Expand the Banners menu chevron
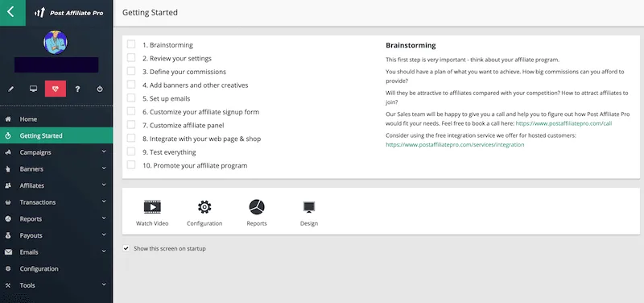This screenshot has width=644, height=303. [x=104, y=168]
